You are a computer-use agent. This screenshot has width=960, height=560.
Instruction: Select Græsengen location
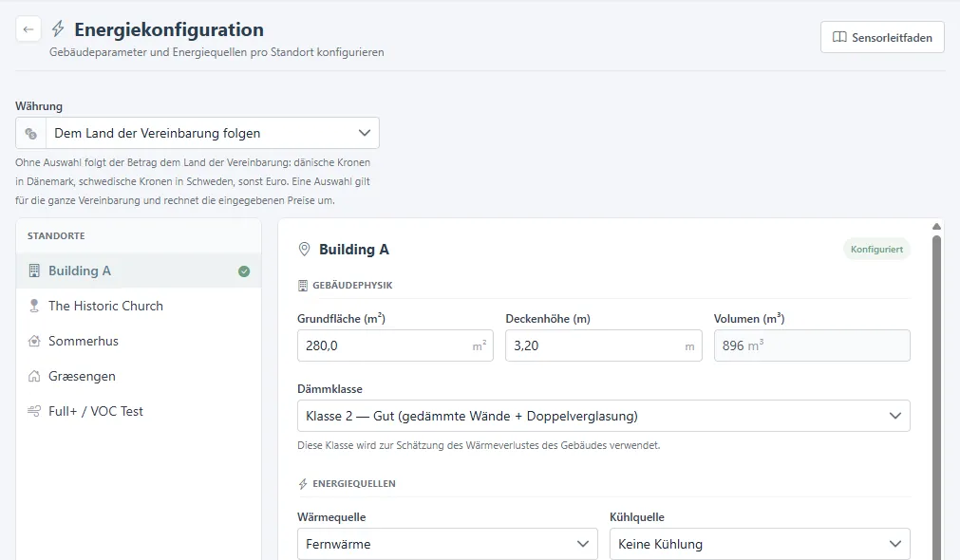point(139,377)
